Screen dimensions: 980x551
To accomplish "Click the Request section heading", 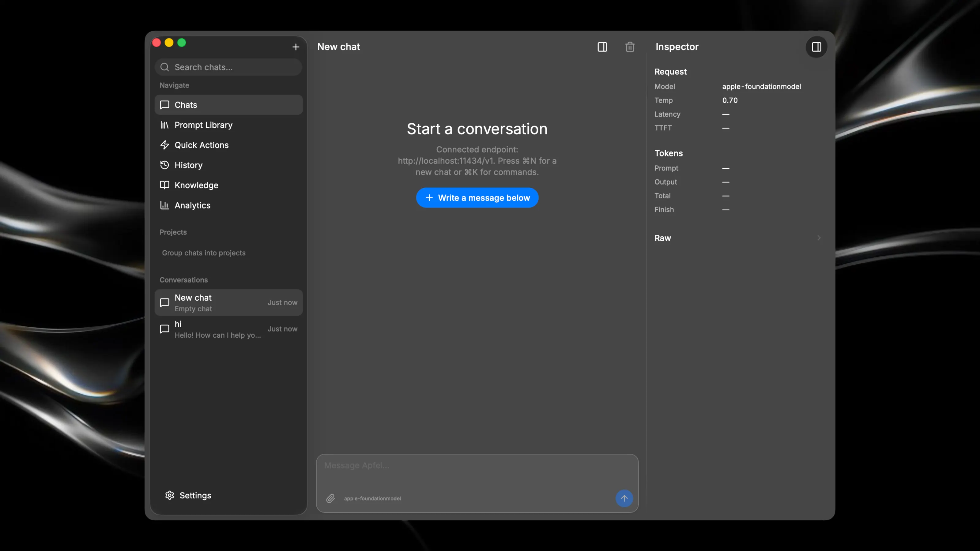I will (670, 72).
